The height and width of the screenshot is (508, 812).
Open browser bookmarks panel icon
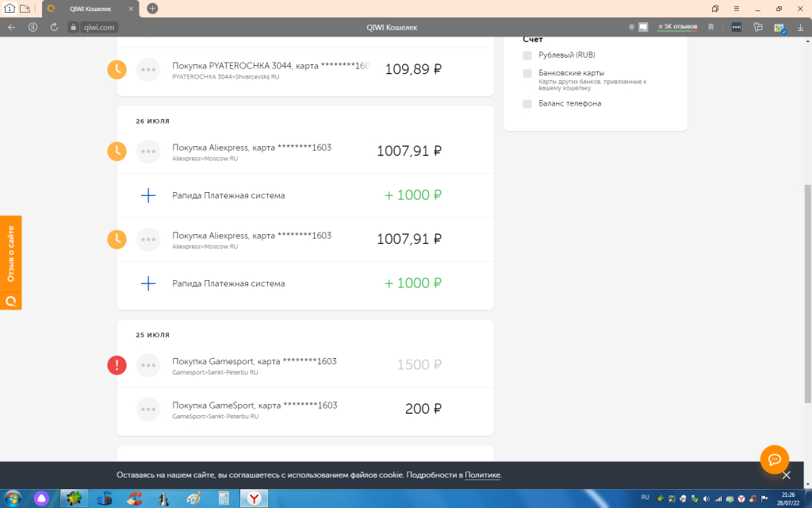point(715,9)
